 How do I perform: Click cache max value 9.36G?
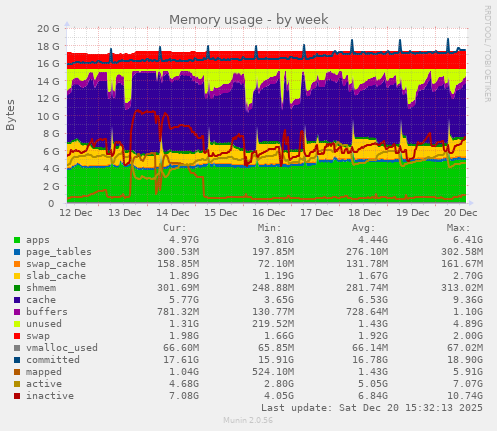[x=468, y=300]
